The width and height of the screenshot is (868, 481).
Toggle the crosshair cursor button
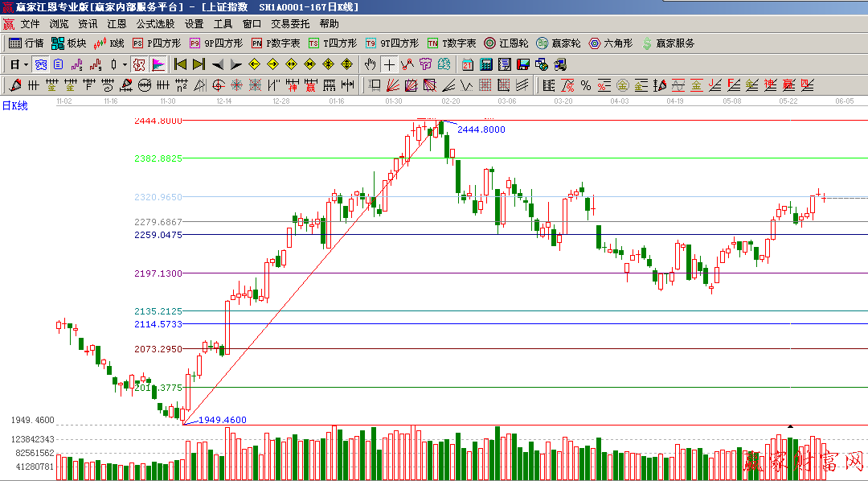tap(389, 64)
